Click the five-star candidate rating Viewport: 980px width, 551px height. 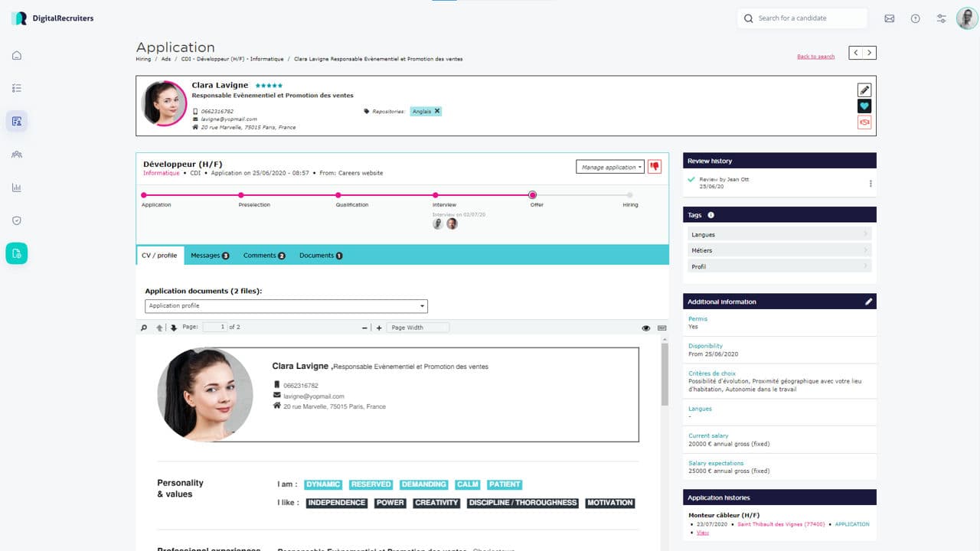(269, 86)
